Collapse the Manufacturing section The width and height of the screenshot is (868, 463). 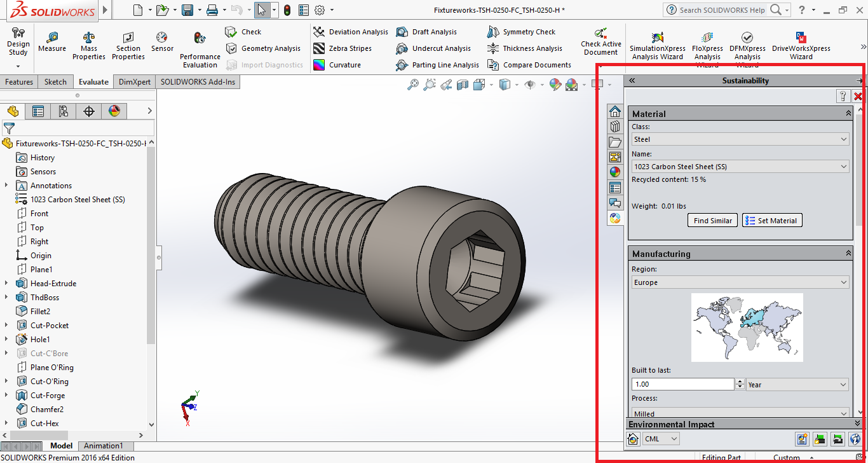click(x=848, y=253)
